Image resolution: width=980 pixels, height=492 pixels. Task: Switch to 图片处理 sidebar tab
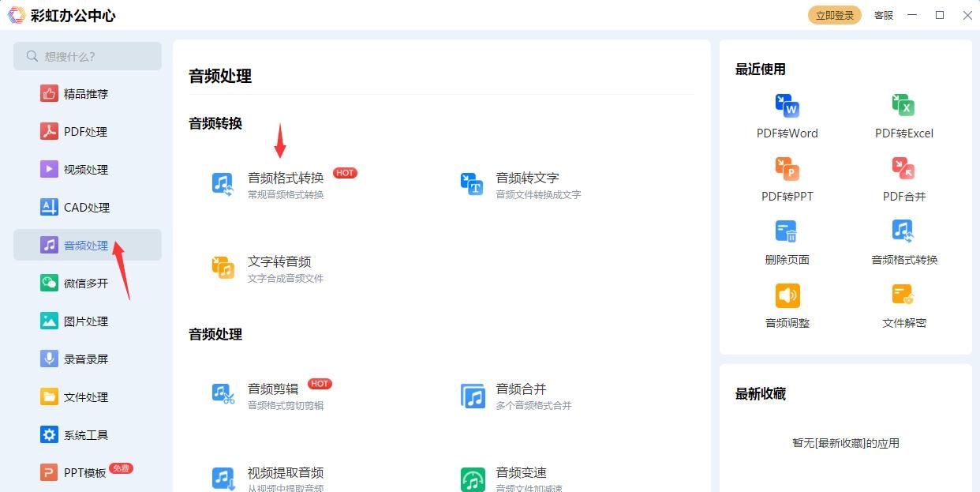pos(88,321)
